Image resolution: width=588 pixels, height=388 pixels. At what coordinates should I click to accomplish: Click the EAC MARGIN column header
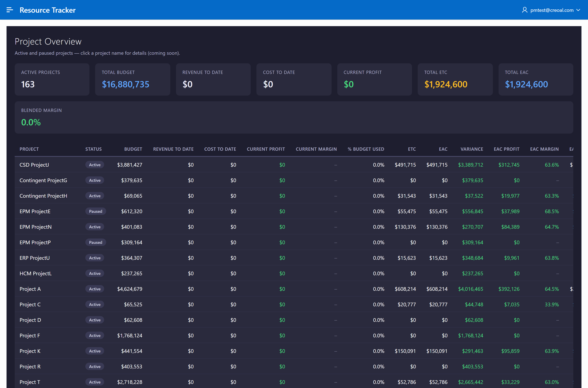pyautogui.click(x=544, y=149)
